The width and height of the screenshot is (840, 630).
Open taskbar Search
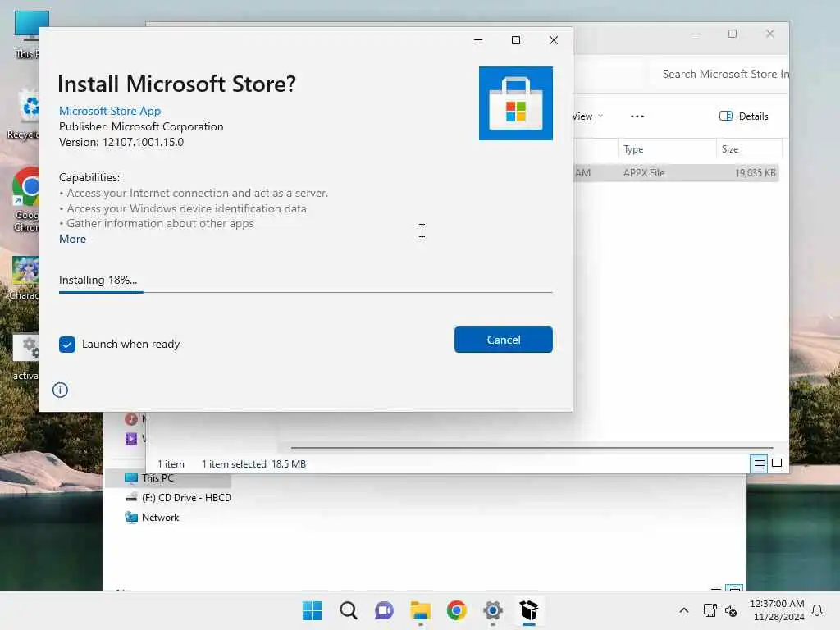coord(348,610)
